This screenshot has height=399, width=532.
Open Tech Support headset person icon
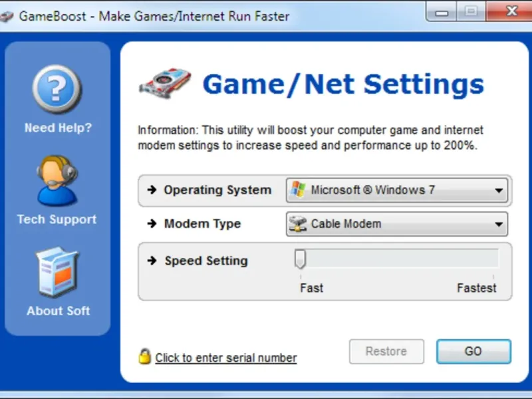[57, 181]
